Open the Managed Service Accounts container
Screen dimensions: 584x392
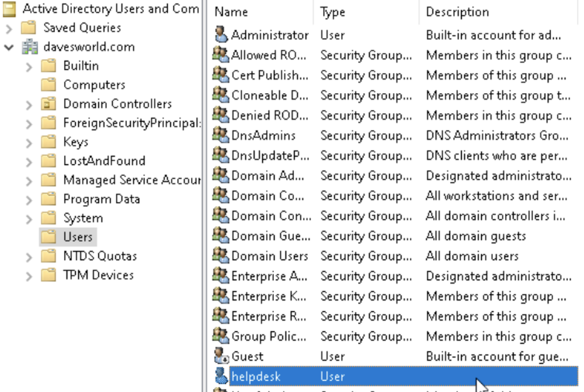(x=131, y=180)
